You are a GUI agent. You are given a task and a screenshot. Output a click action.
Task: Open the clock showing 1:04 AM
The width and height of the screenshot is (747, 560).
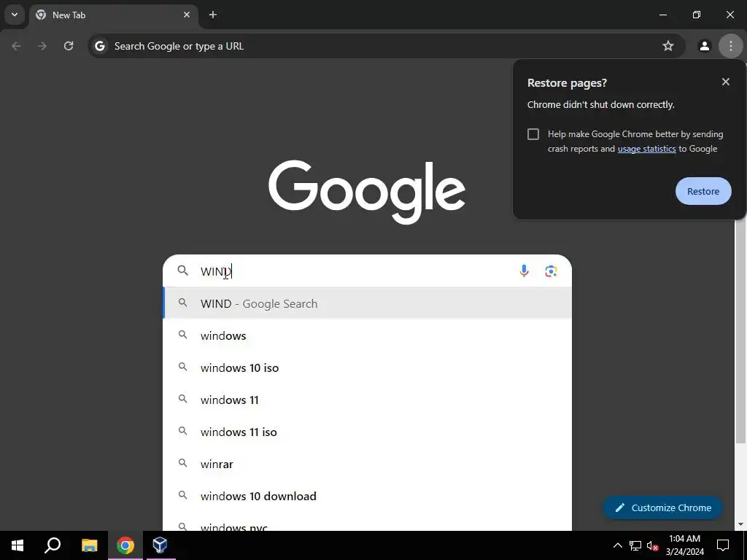point(684,545)
